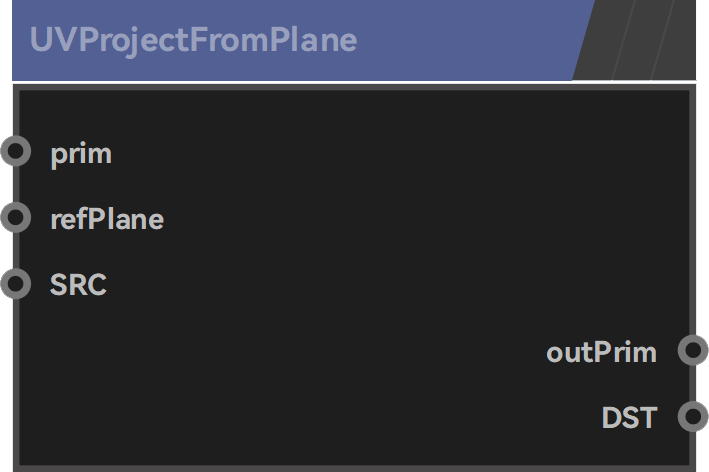
Task: Select the prim parameter label
Action: click(81, 154)
